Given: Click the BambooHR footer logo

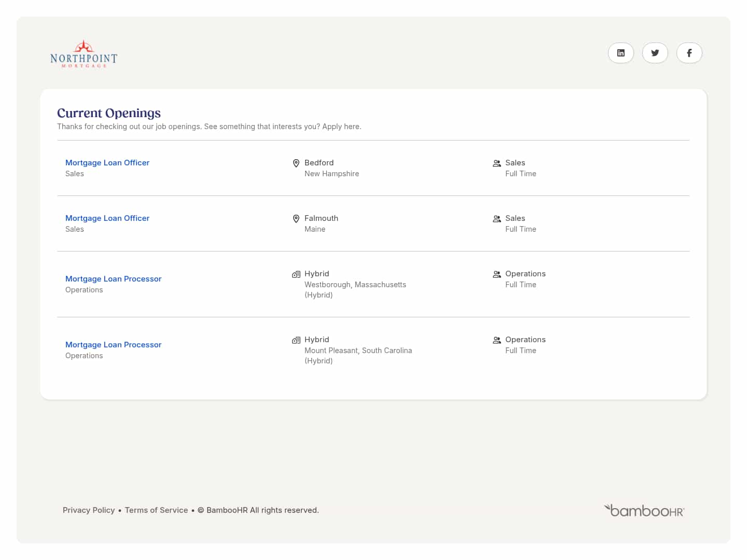Looking at the screenshot, I should pos(644,511).
